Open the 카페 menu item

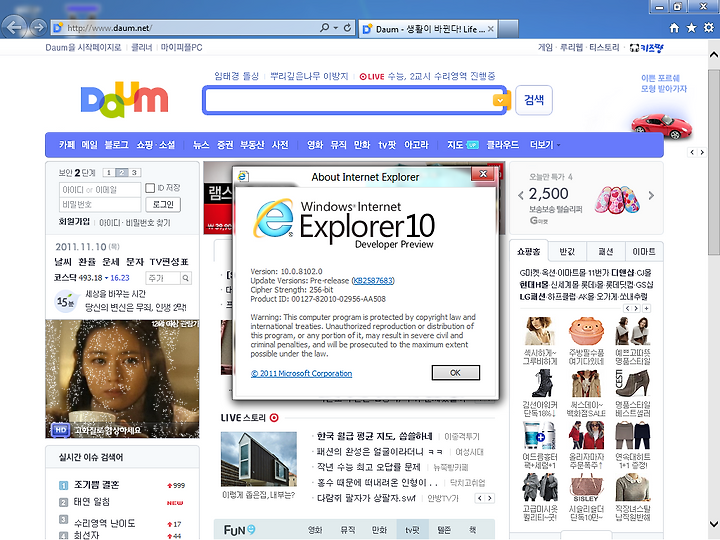[67, 145]
